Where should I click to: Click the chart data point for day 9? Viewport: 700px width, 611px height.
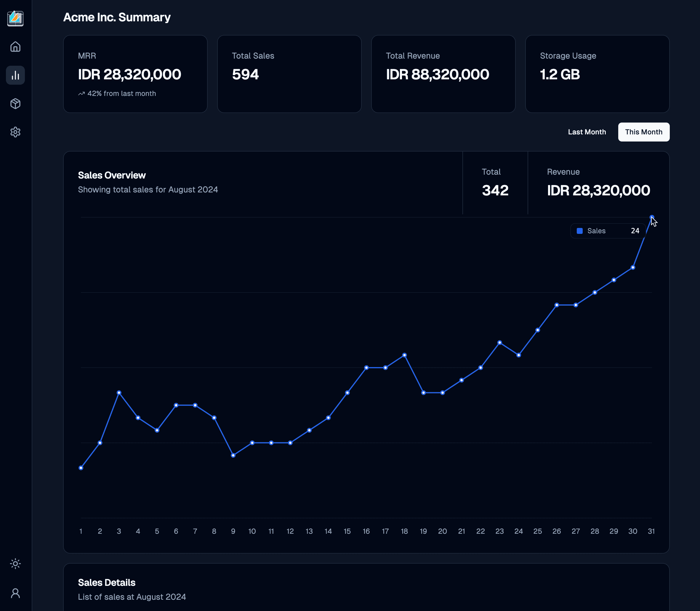tap(233, 456)
